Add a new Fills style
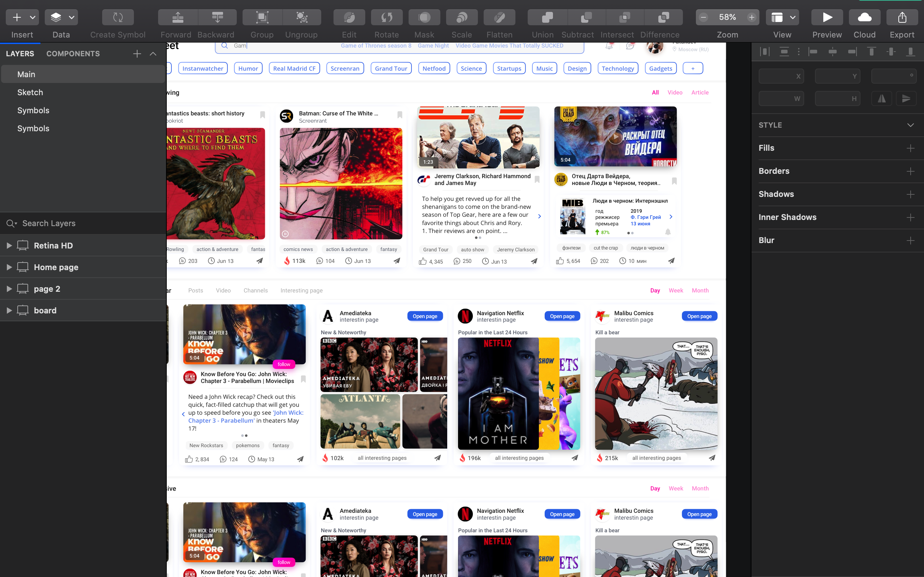Screen dimensions: 924x577 pos(910,148)
